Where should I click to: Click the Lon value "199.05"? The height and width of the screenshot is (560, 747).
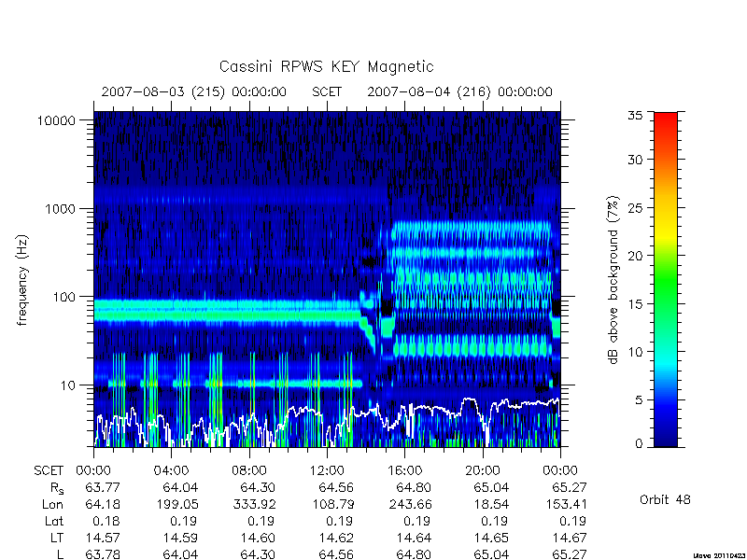[x=177, y=504]
